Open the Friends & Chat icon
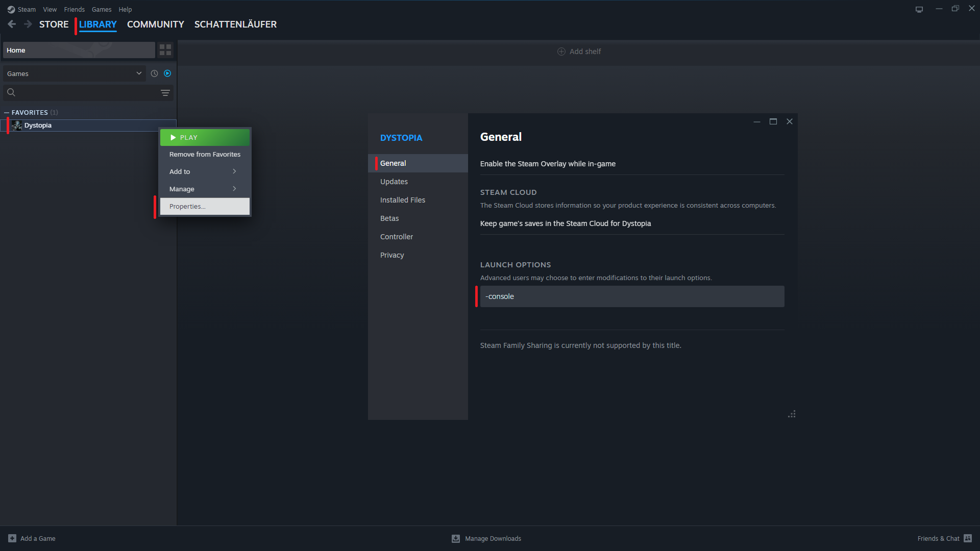The width and height of the screenshot is (980, 551). coord(968,538)
